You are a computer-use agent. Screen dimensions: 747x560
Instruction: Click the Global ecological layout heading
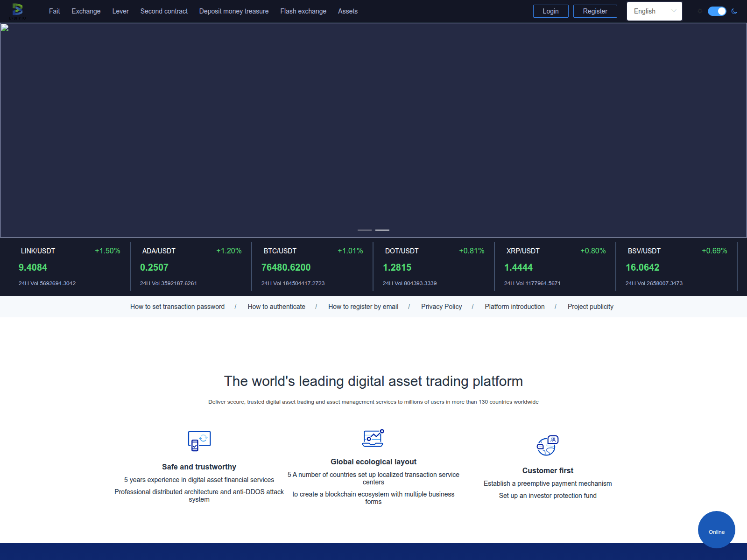[373, 462]
